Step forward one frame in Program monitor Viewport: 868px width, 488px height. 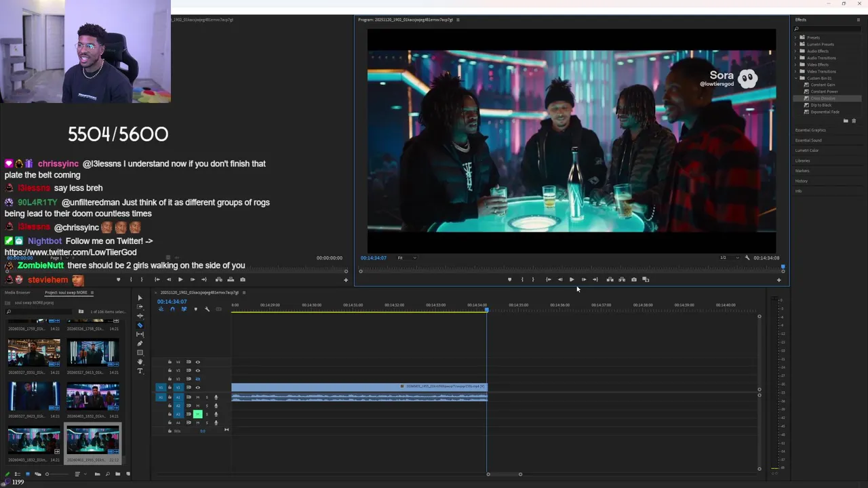click(x=584, y=279)
